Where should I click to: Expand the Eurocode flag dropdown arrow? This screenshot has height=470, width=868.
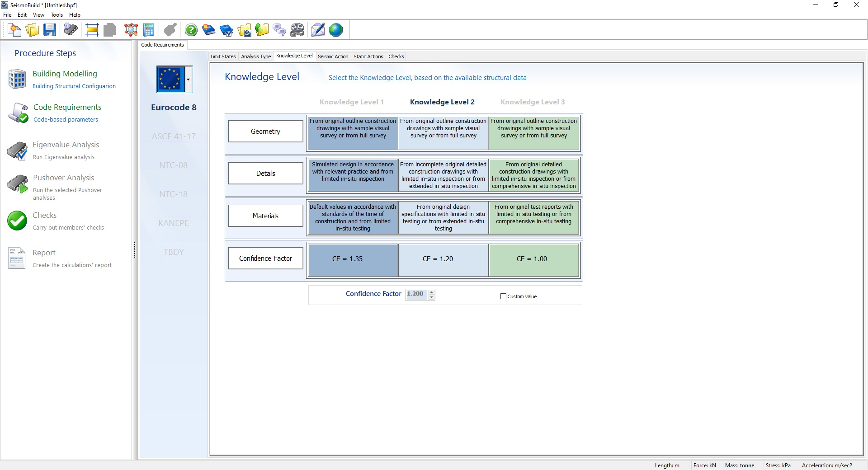pyautogui.click(x=189, y=80)
